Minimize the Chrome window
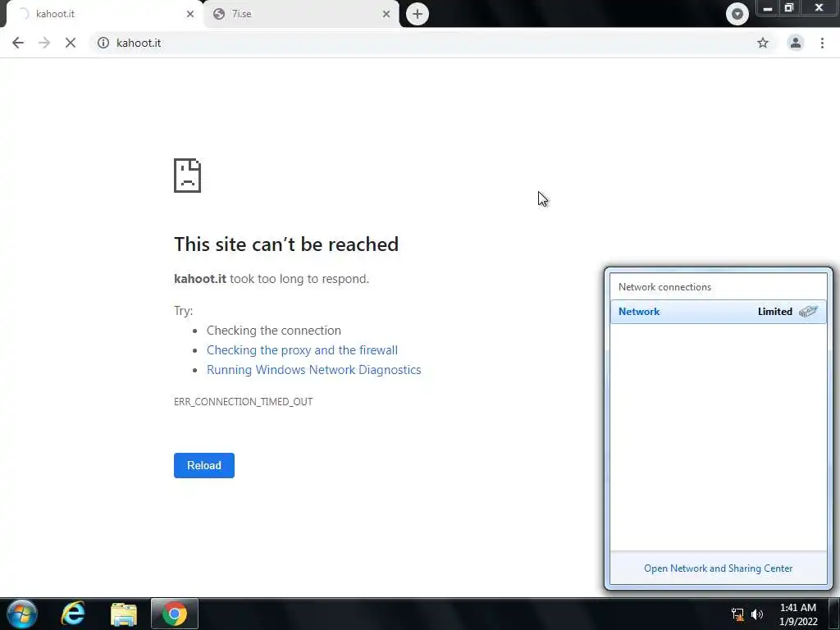The image size is (840, 630). pos(768,8)
